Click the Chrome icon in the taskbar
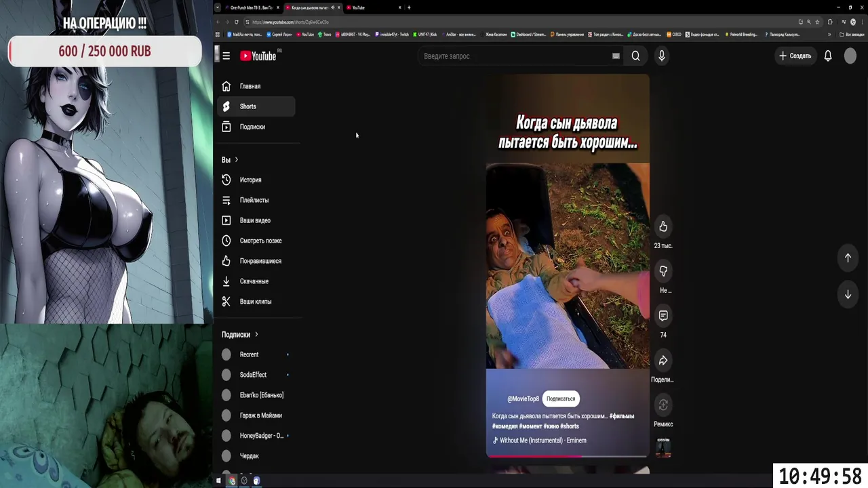 [231, 481]
